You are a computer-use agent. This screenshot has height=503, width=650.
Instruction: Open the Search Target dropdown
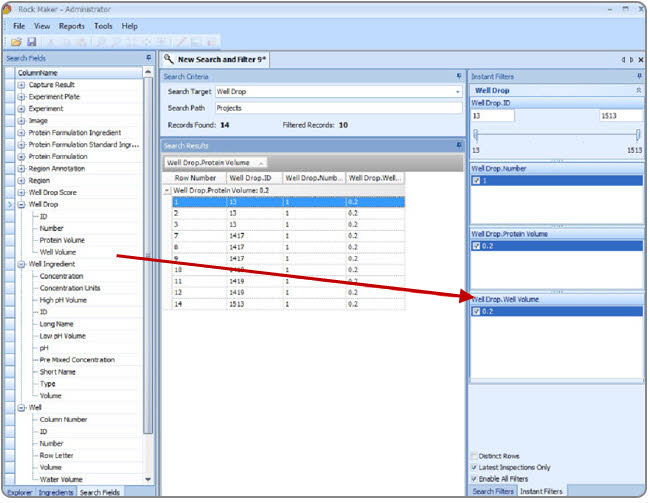click(458, 92)
